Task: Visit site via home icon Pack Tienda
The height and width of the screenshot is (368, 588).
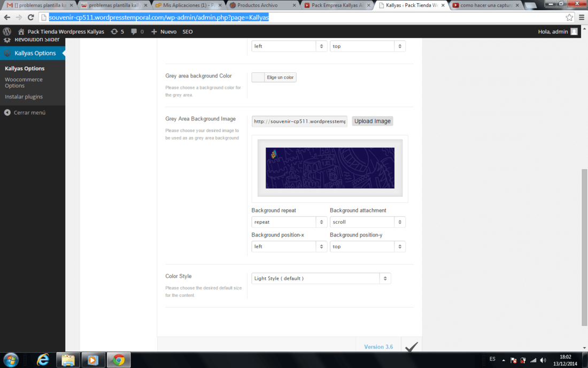Action: point(21,32)
